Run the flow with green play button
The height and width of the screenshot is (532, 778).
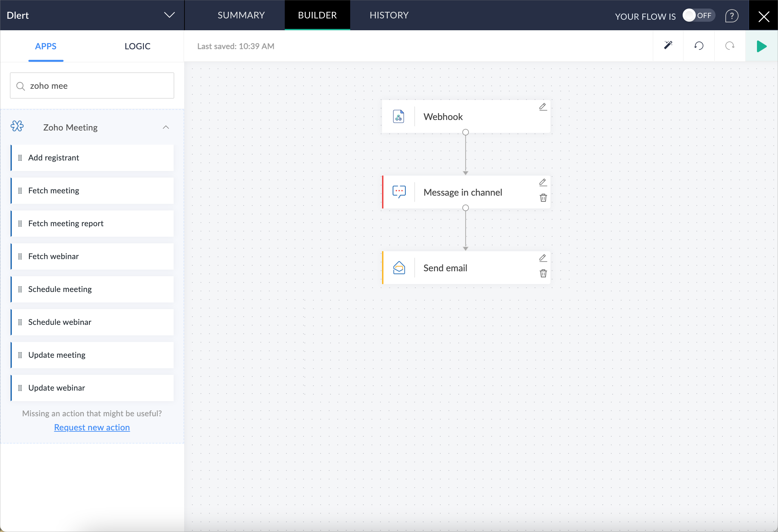pos(761,46)
